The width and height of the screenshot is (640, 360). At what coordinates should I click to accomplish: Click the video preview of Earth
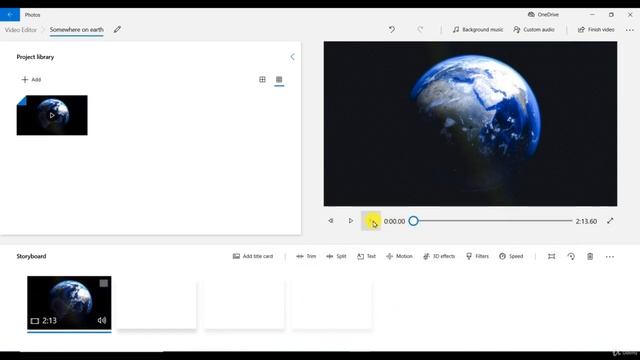tap(470, 124)
